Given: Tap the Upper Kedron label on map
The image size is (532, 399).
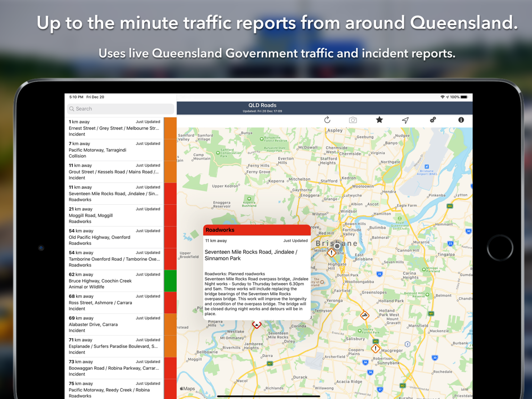Looking at the screenshot, I should pyautogui.click(x=225, y=186).
